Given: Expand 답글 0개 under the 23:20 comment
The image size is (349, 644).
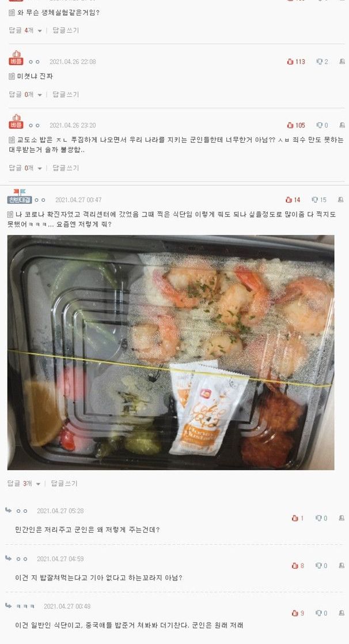Looking at the screenshot, I should click(25, 168).
